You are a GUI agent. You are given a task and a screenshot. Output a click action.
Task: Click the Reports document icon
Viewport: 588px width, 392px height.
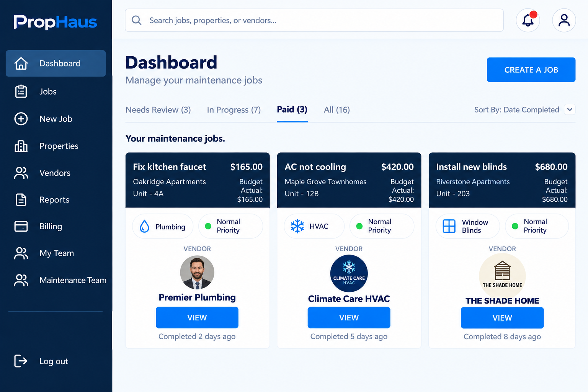[x=21, y=200]
